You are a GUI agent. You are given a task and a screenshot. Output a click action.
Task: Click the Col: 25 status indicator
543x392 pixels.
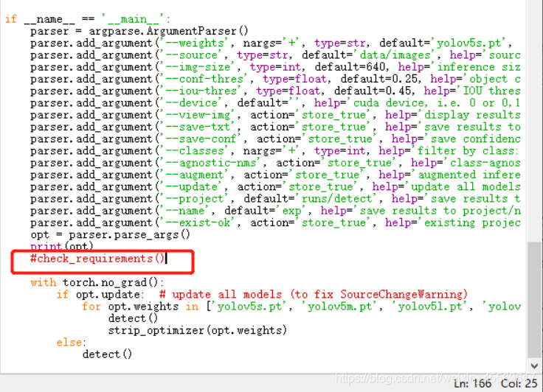(519, 382)
